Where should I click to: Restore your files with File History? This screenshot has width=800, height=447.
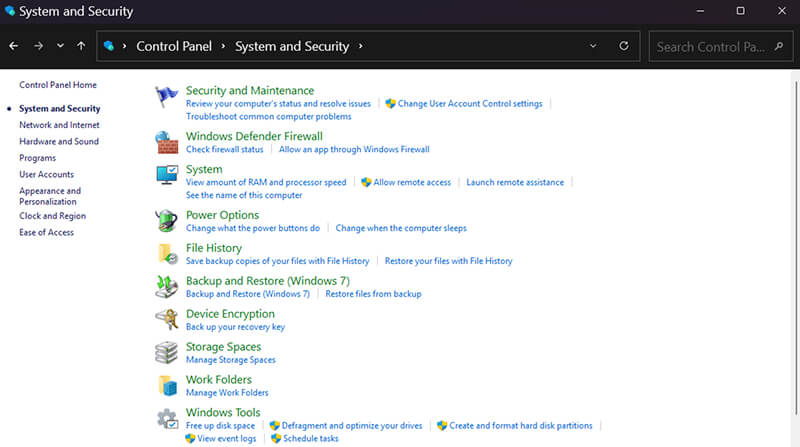point(448,261)
